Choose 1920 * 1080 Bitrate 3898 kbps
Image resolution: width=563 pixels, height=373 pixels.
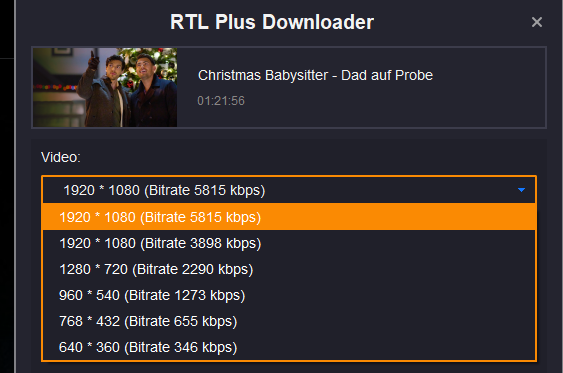pos(289,243)
